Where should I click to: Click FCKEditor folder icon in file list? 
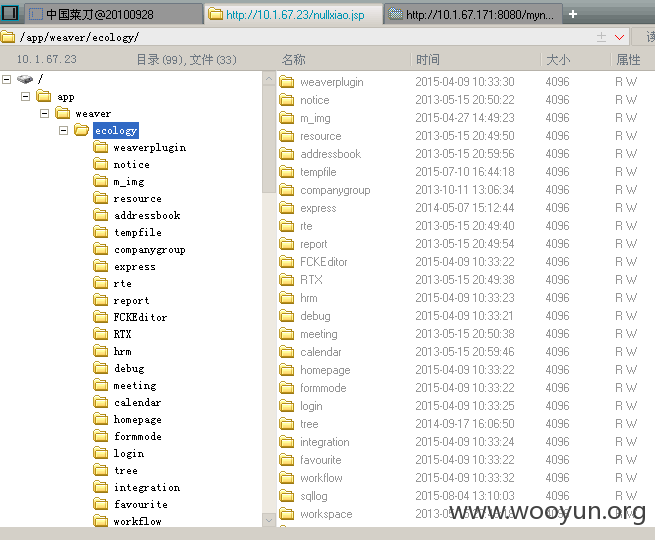pyautogui.click(x=287, y=261)
